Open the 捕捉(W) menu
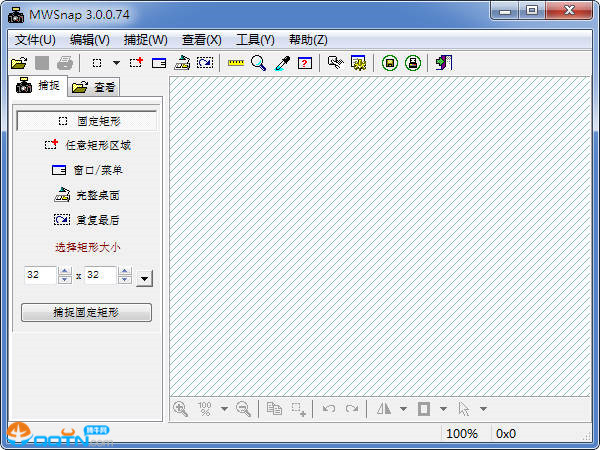The height and width of the screenshot is (450, 600). 145,39
